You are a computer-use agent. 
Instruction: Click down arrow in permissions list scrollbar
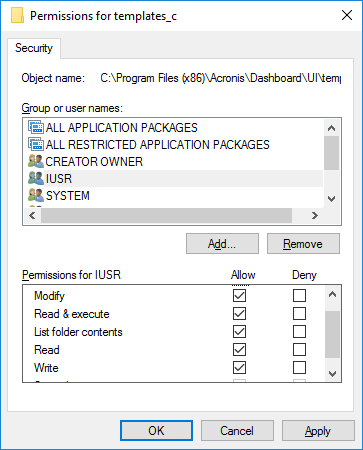[x=332, y=374]
